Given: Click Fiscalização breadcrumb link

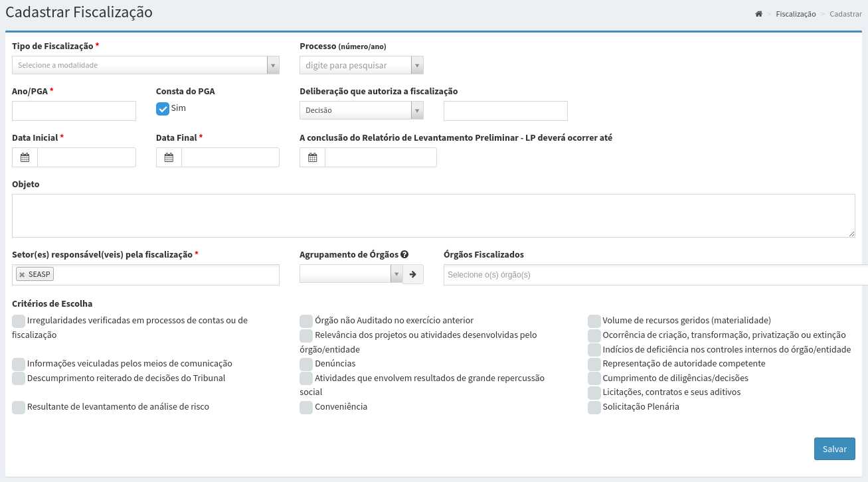Looking at the screenshot, I should coord(796,14).
